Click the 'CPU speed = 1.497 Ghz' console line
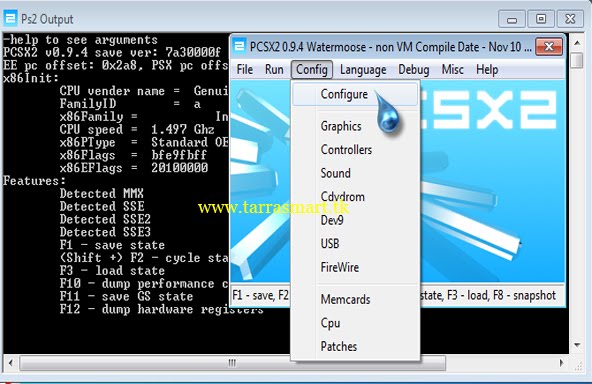This screenshot has width=592, height=384. pyautogui.click(x=137, y=130)
